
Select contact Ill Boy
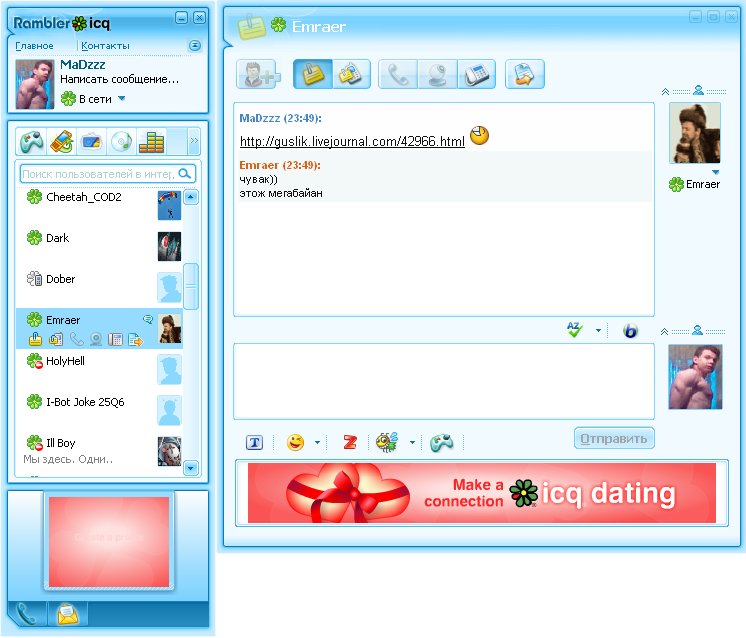(99, 451)
